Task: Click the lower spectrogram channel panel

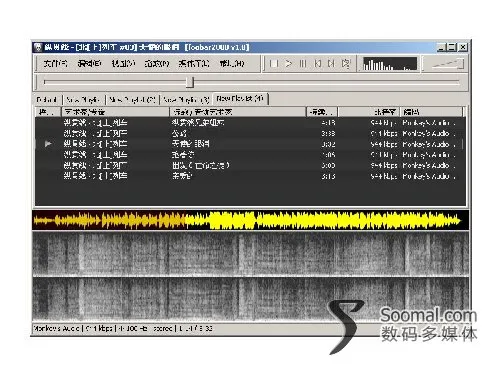Action: (250, 299)
